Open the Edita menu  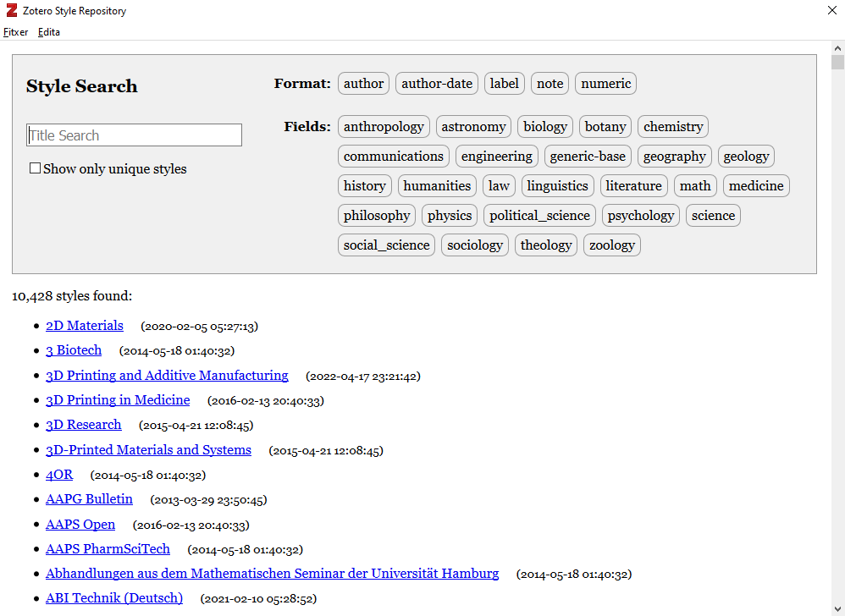click(49, 32)
